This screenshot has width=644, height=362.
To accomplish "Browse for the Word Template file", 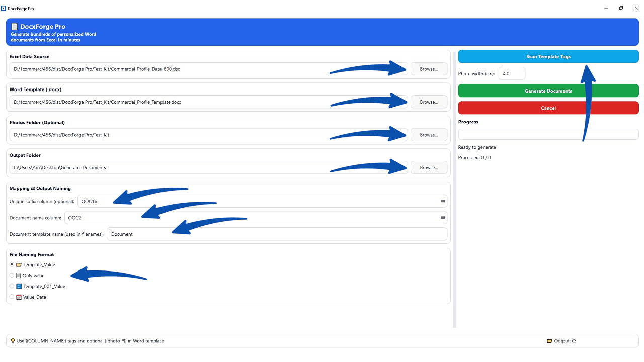I will click(429, 102).
